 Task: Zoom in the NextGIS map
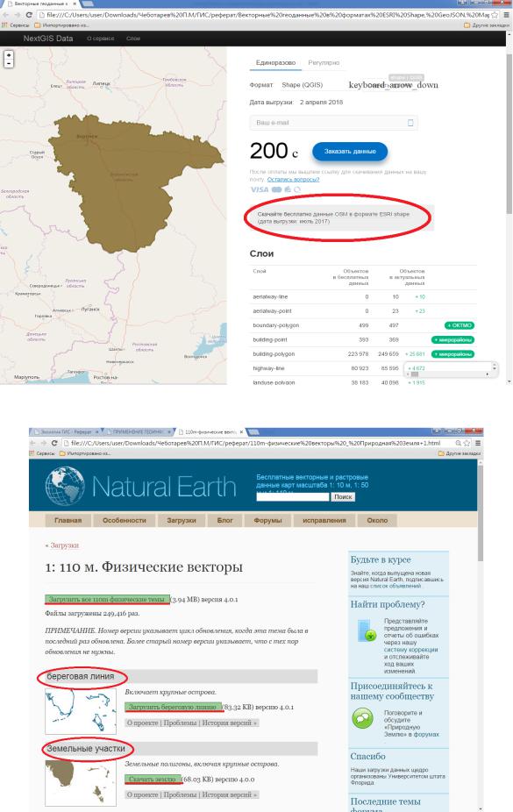9,55
